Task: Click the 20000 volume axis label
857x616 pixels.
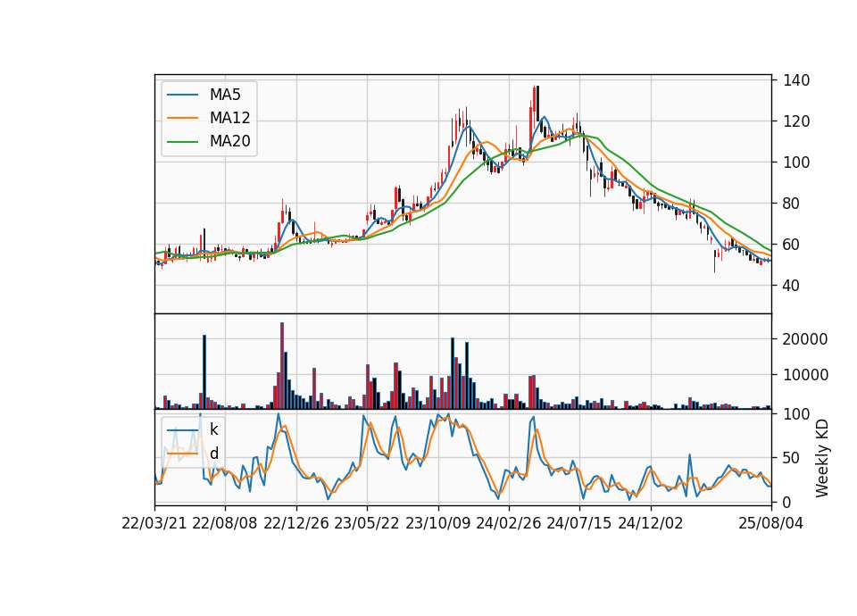Action: (x=805, y=339)
